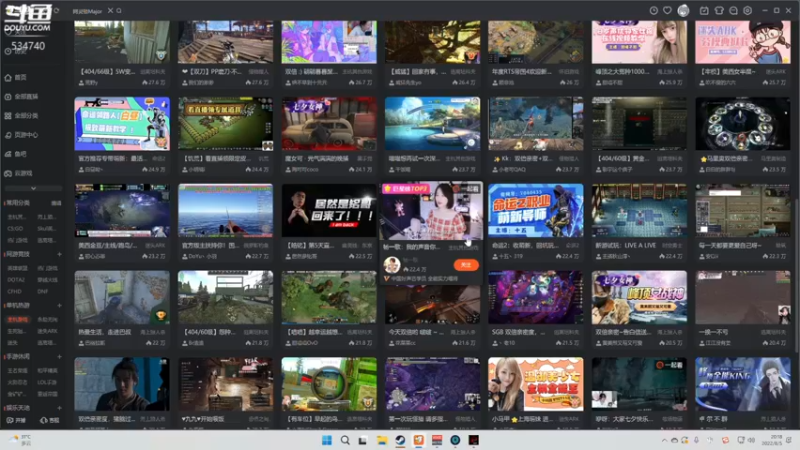Open the cartoon girl with glasses pink thumbnail
Screen dimensions: 800x450
point(743,42)
